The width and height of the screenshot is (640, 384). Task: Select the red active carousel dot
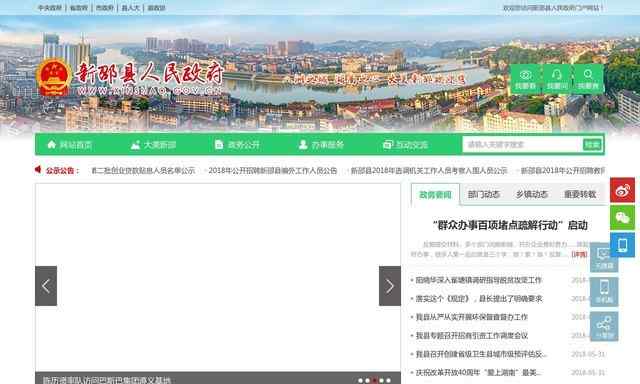pyautogui.click(x=374, y=380)
